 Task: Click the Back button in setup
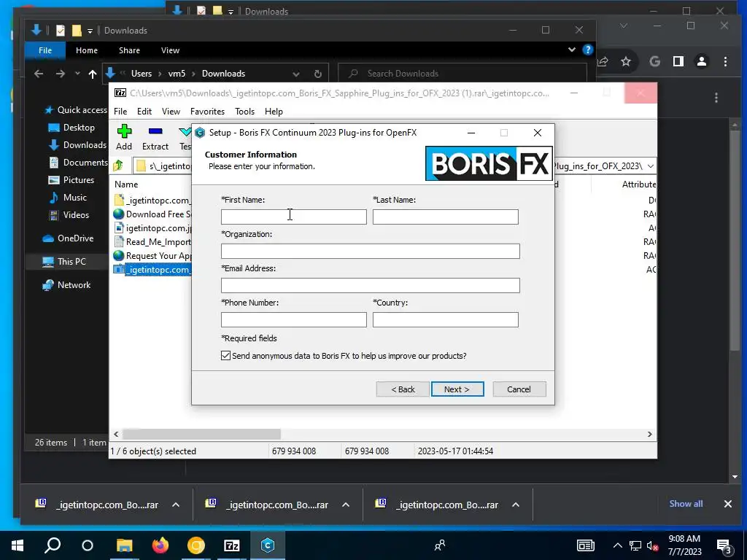[403, 389]
